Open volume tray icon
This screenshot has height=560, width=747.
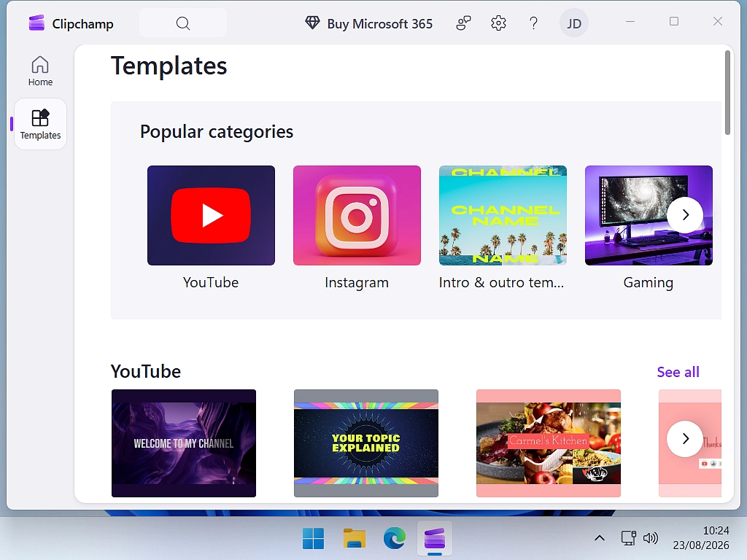pos(650,538)
